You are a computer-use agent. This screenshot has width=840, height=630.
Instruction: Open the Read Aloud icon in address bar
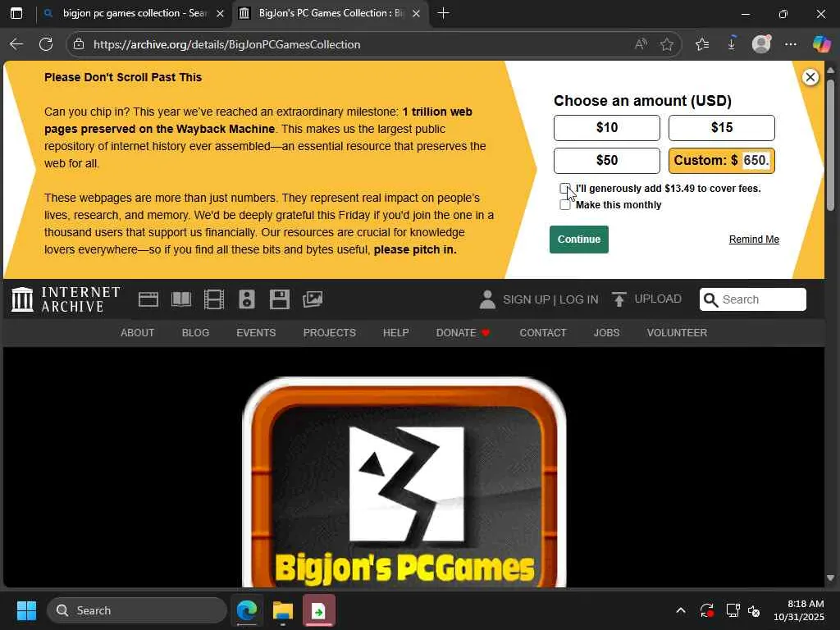640,44
